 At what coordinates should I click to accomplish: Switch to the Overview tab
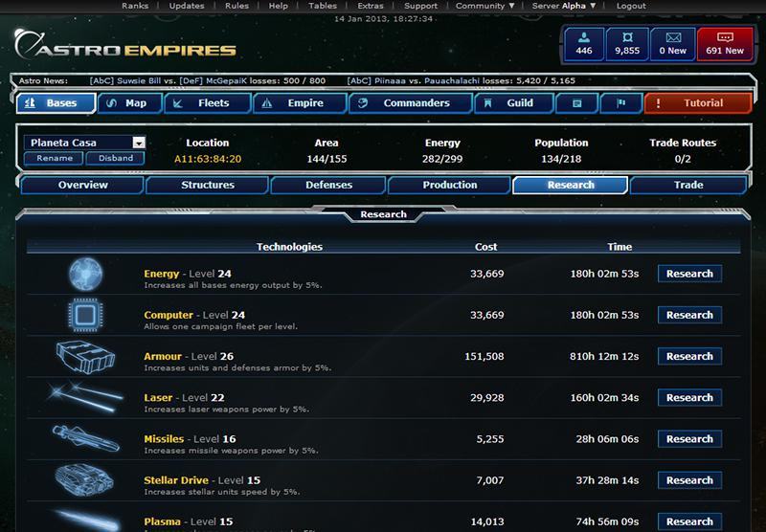click(82, 185)
